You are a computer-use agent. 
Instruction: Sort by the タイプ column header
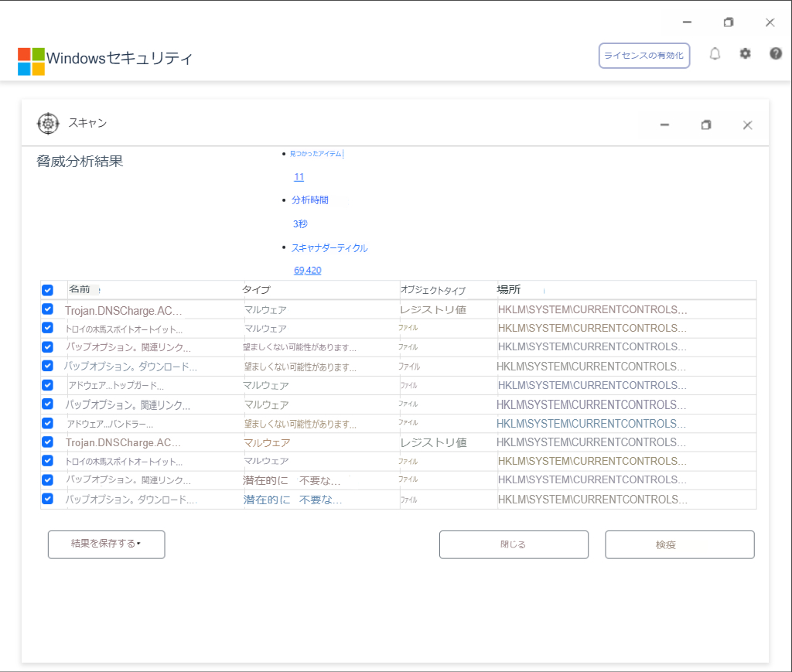[x=257, y=290]
